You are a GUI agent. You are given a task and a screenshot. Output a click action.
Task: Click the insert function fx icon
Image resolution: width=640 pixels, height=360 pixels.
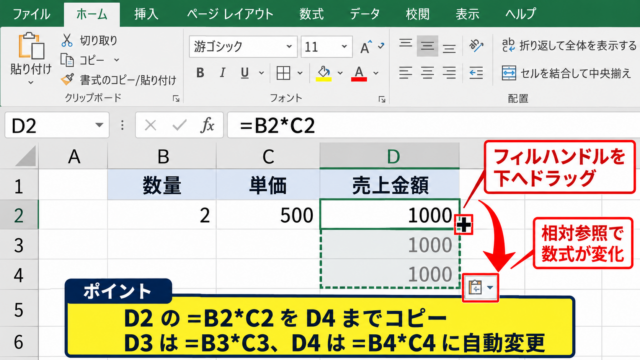(207, 125)
